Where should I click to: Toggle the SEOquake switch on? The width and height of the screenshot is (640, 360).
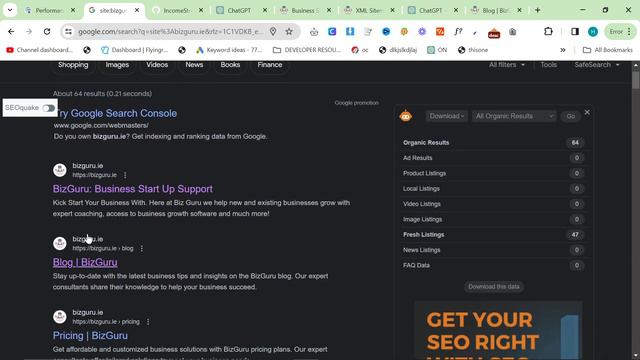[49, 108]
